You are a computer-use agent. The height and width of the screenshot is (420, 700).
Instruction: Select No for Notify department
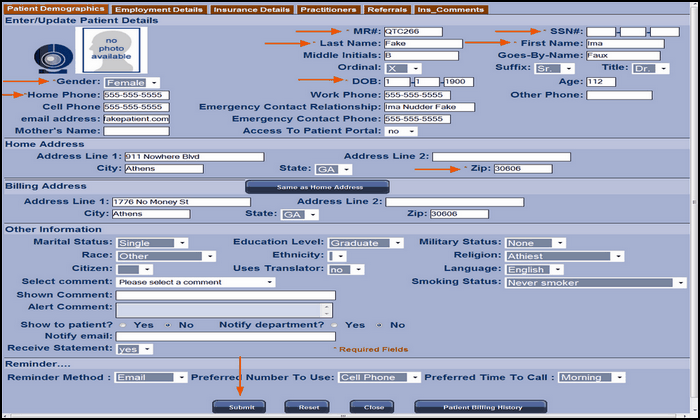coord(379,325)
